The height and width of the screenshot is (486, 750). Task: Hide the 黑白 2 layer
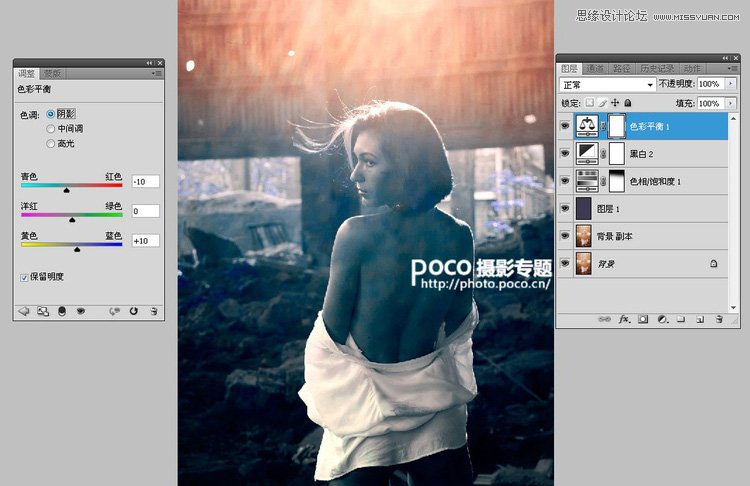coord(565,154)
